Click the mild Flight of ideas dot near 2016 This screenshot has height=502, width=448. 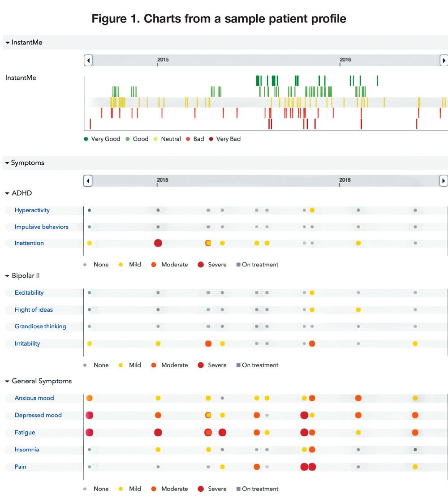358,309
